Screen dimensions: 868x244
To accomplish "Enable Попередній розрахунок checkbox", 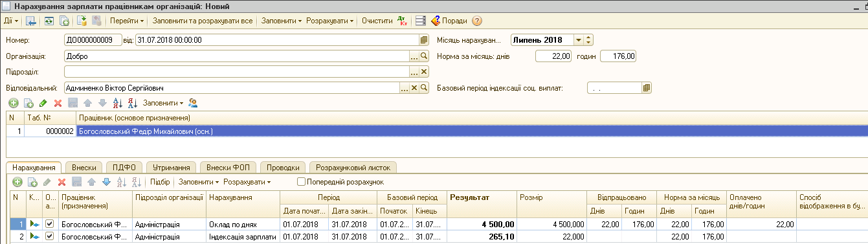I will tap(301, 183).
